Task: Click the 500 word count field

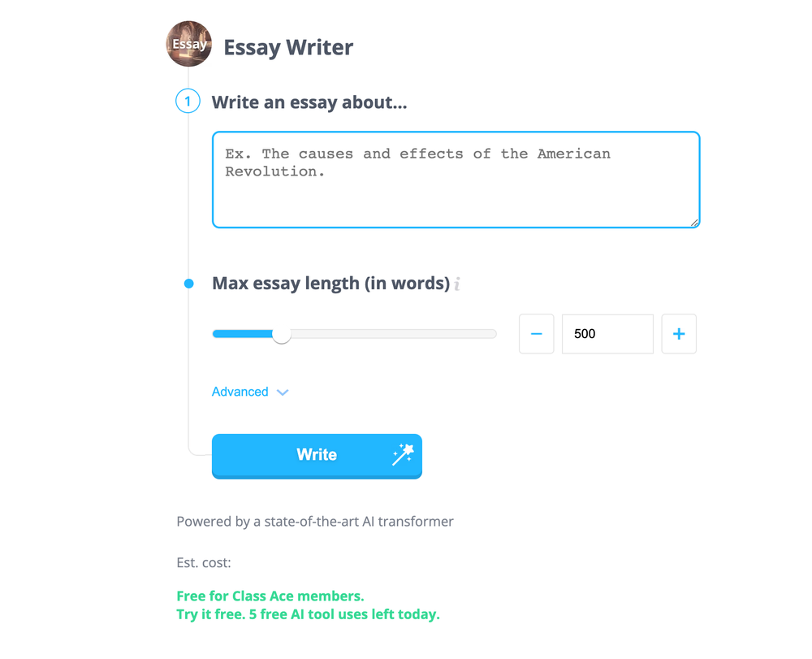Action: (607, 334)
